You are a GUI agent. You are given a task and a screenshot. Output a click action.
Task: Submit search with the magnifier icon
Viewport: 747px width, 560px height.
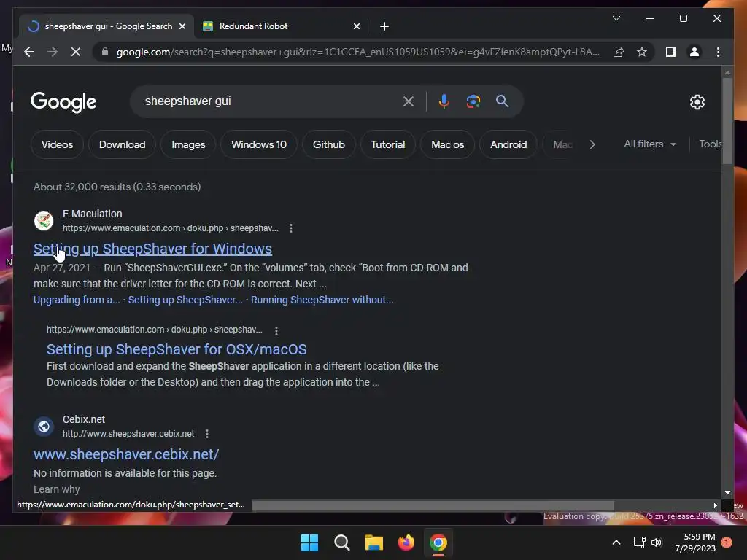coord(502,101)
